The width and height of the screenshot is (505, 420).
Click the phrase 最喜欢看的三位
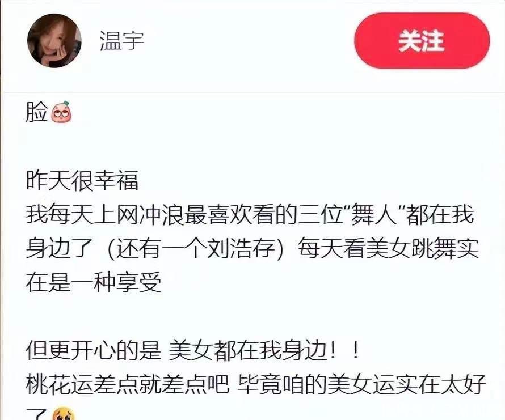[263, 215]
